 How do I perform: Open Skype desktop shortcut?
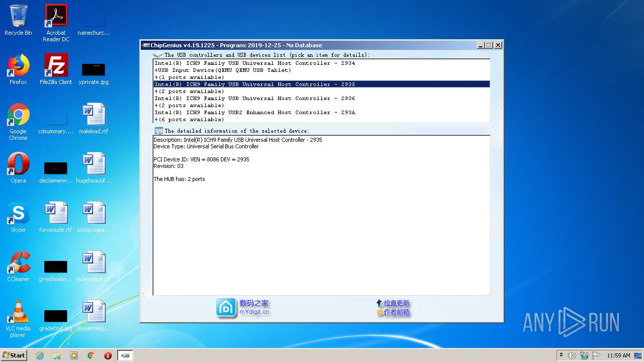click(18, 217)
